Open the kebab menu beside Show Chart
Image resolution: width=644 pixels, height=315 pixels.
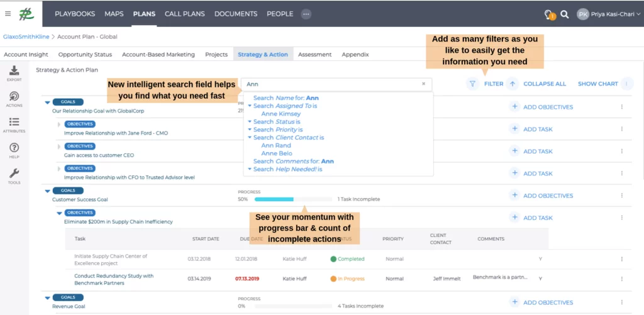627,84
